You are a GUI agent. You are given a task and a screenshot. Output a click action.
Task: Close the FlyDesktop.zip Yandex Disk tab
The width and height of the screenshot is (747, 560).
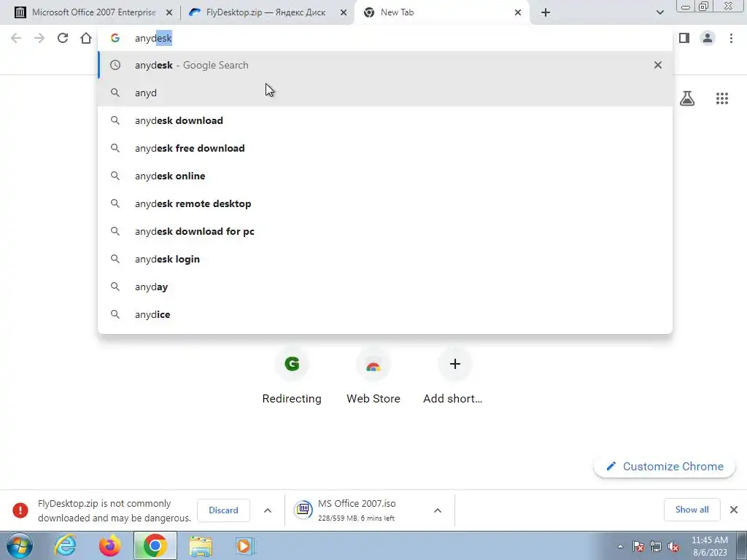coord(344,12)
